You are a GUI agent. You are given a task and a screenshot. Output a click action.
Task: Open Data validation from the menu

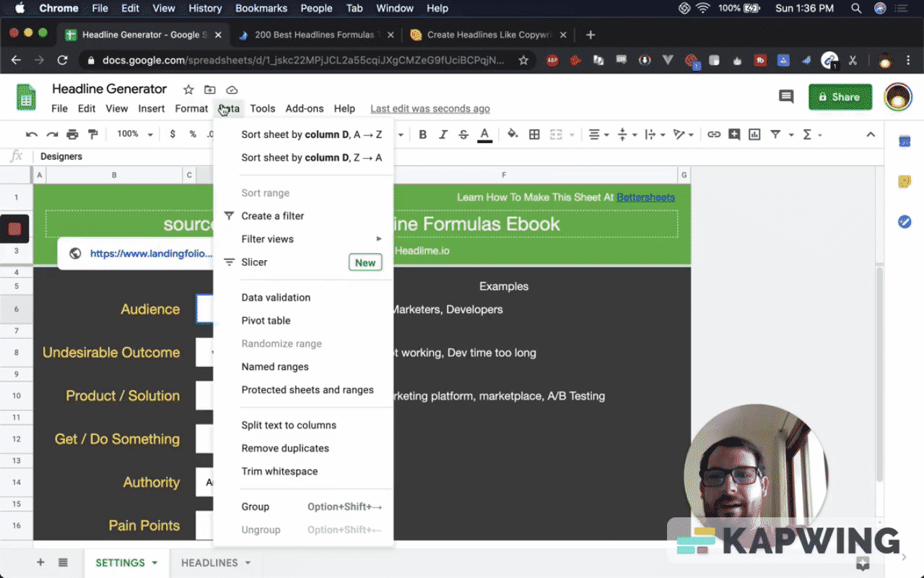point(303,298)
